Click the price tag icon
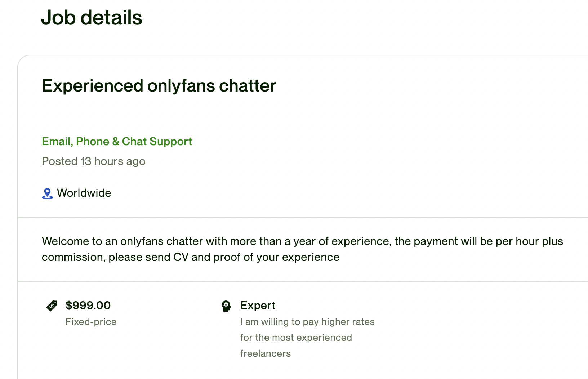588x379 pixels. (52, 306)
